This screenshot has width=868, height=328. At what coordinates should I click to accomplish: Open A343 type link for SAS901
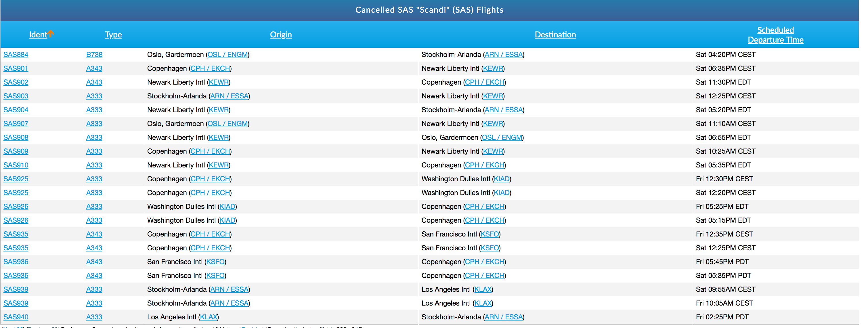[x=94, y=68]
